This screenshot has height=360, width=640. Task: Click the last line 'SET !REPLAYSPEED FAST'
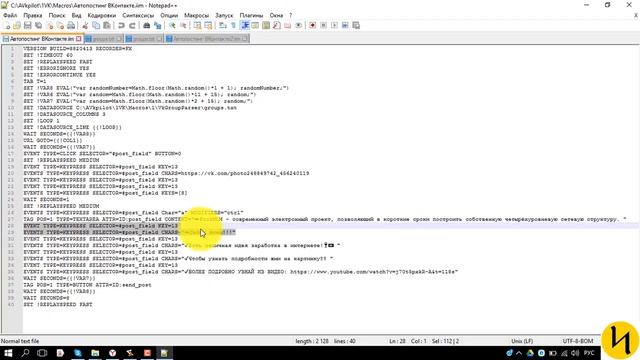[x=58, y=304]
